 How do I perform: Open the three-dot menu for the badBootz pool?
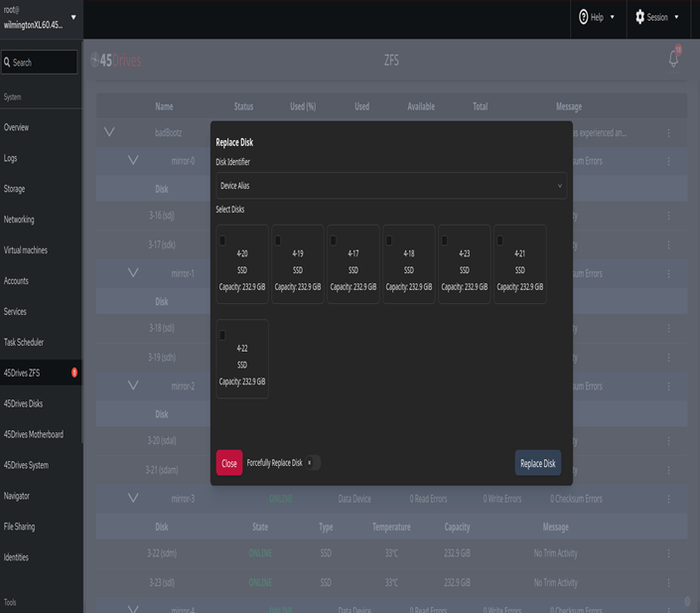click(668, 132)
